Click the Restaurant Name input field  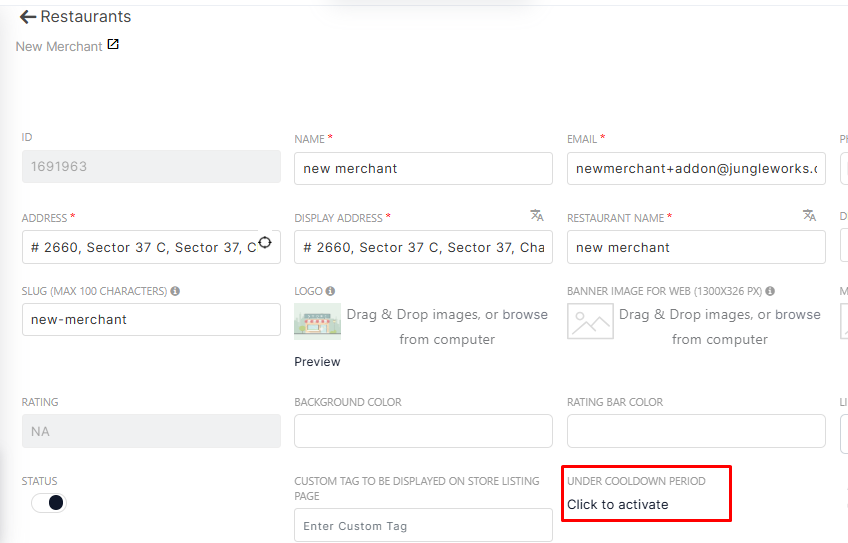[x=696, y=247]
